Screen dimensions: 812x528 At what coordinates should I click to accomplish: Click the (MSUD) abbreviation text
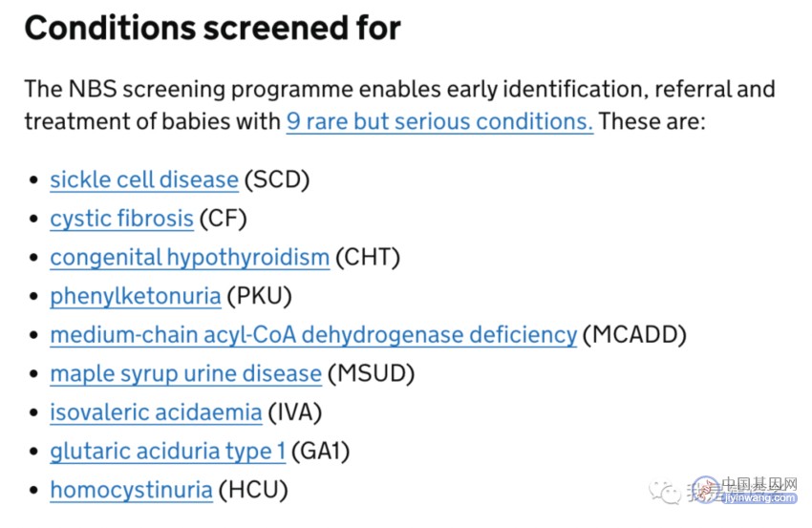tap(371, 373)
